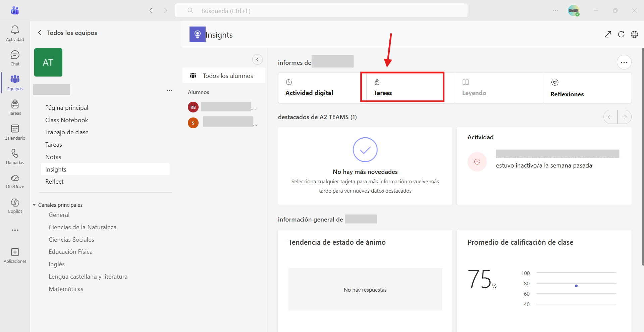Open the settings ellipsis in title bar

click(555, 10)
